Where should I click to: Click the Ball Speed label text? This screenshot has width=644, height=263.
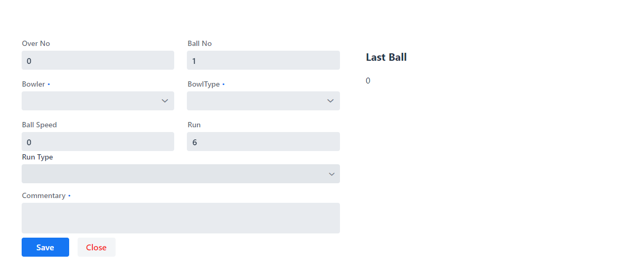39,125
